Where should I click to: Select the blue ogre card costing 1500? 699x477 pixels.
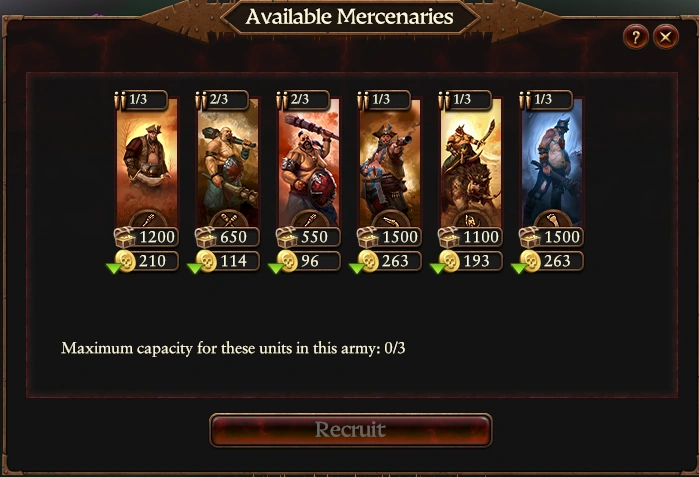[552, 163]
